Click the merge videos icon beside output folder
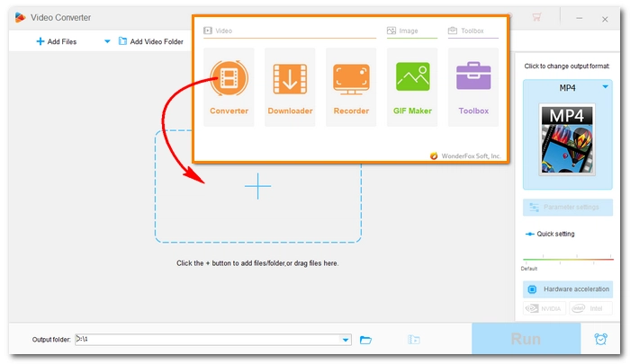The height and width of the screenshot is (364, 630). (x=413, y=340)
